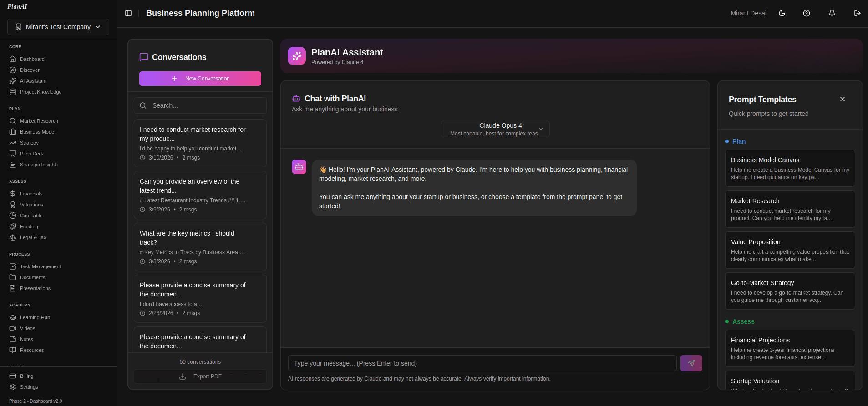Click the Cap Table pie icon
Screen dimensions: 868x406
(x=13, y=216)
